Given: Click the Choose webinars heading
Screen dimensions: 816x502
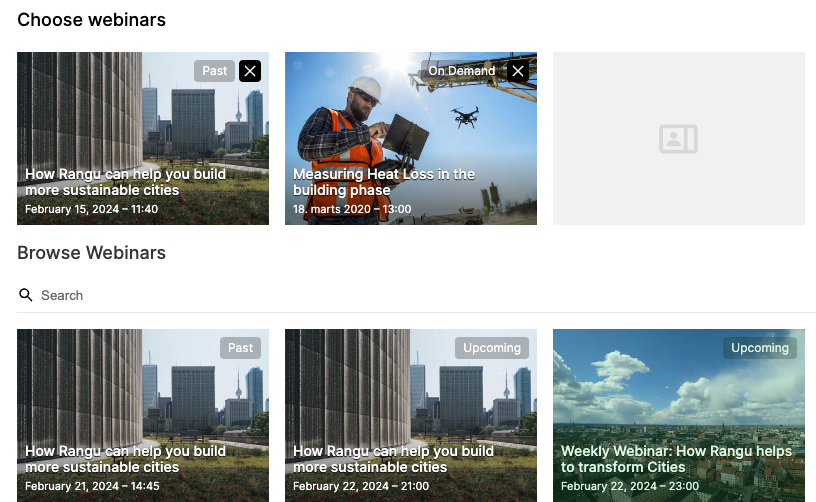Looking at the screenshot, I should (92, 20).
